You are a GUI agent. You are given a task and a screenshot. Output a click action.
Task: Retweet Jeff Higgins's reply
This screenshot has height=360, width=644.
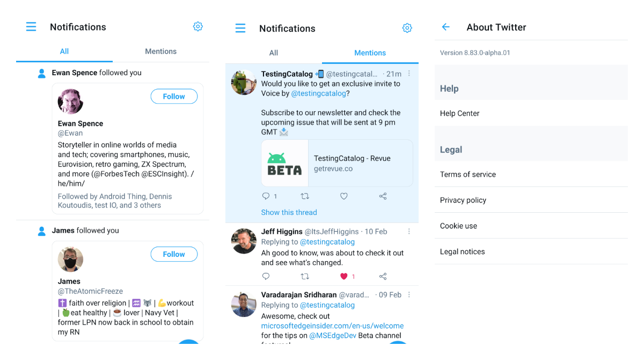coord(305,276)
